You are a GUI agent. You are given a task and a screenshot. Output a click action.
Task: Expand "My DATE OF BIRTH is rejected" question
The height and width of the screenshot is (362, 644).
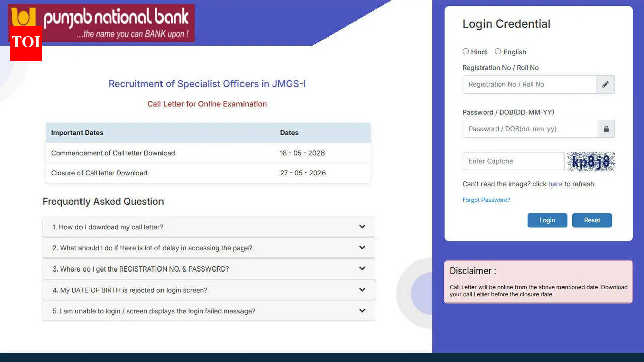(x=209, y=290)
